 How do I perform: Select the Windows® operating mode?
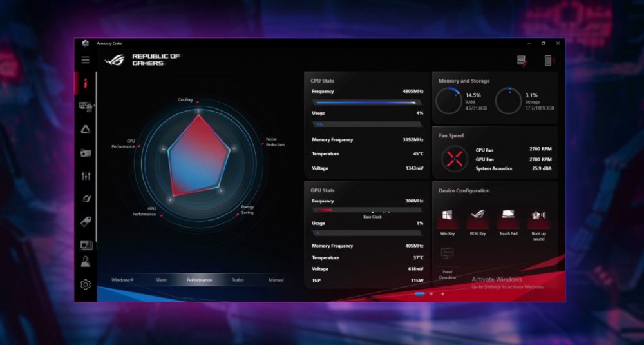(x=122, y=280)
